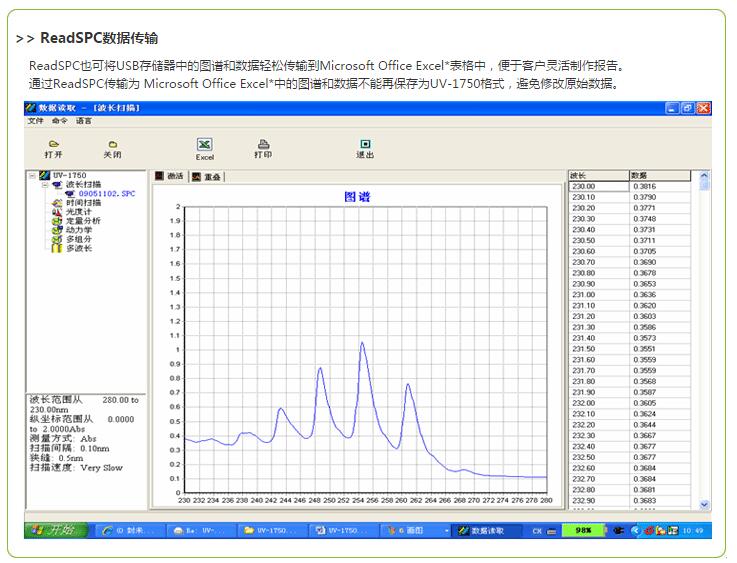Click the UV-1750 root node icon in tree
Image resolution: width=737 pixels, height=563 pixels.
tap(45, 175)
